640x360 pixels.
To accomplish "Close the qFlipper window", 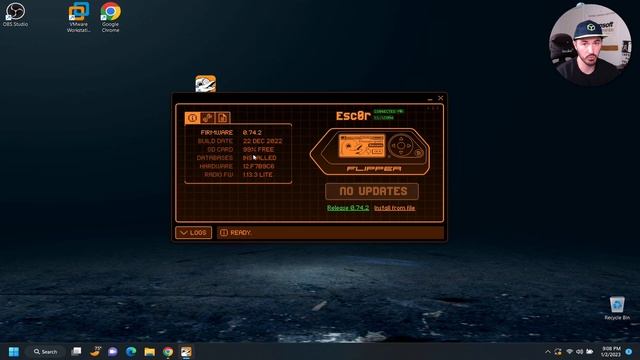I will pyautogui.click(x=440, y=98).
